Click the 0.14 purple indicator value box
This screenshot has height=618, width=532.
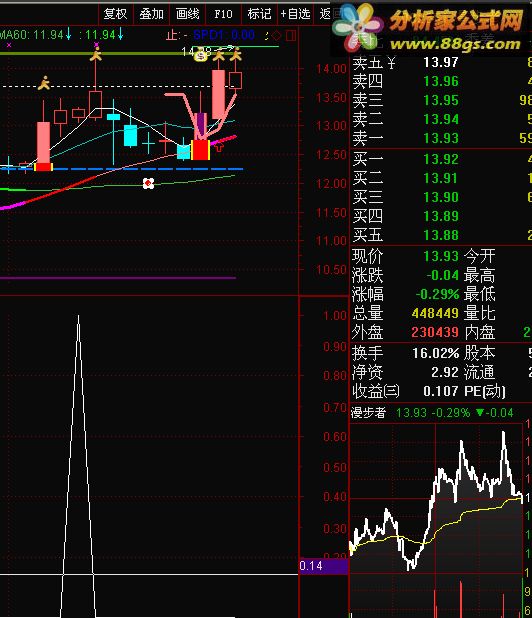pyautogui.click(x=324, y=566)
